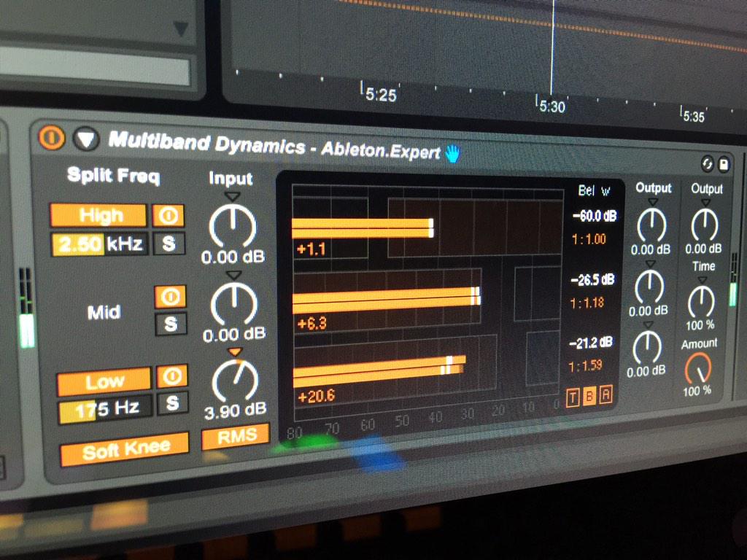
Task: Click the Low band ratio 1:1.59 value
Action: point(586,366)
